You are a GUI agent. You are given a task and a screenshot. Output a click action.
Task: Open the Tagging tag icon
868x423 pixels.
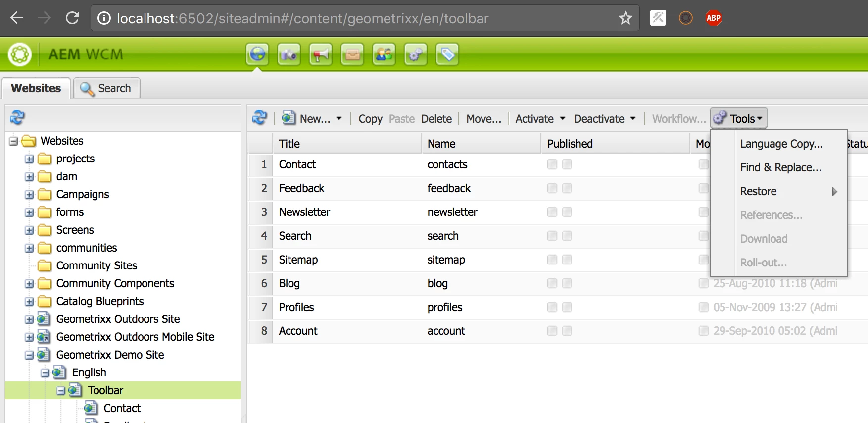[x=447, y=54]
